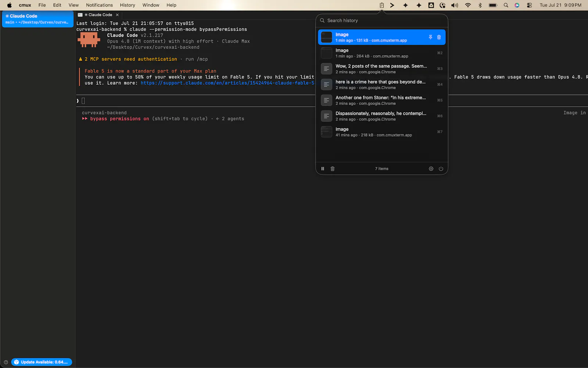Open the Window menu
Image resolution: width=588 pixels, height=368 pixels.
(x=151, y=5)
